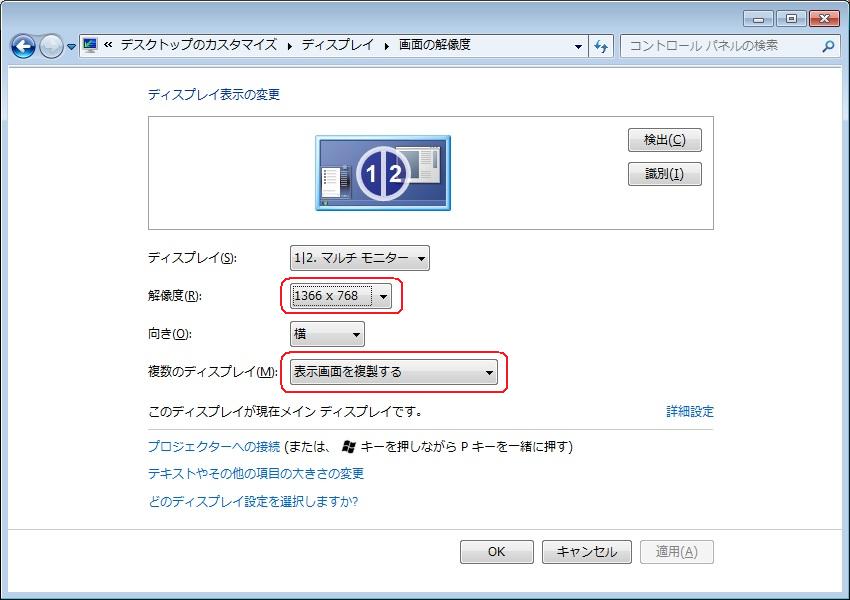Select the 1|2 monitor thumbnail
The width and height of the screenshot is (850, 600).
(383, 173)
